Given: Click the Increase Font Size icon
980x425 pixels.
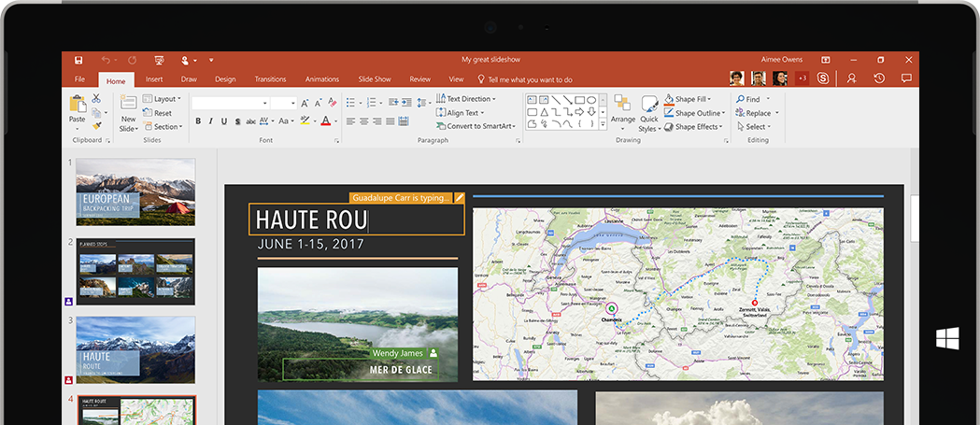Looking at the screenshot, I should (305, 103).
